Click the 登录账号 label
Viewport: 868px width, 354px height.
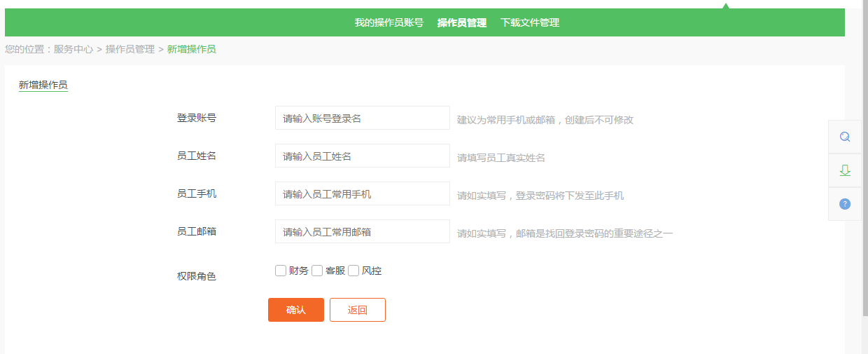click(197, 118)
